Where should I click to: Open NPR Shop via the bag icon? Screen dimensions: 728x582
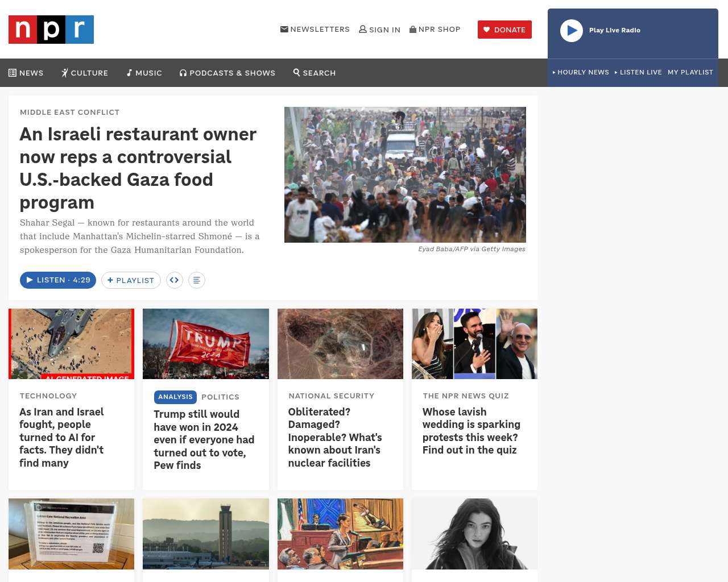413,29
